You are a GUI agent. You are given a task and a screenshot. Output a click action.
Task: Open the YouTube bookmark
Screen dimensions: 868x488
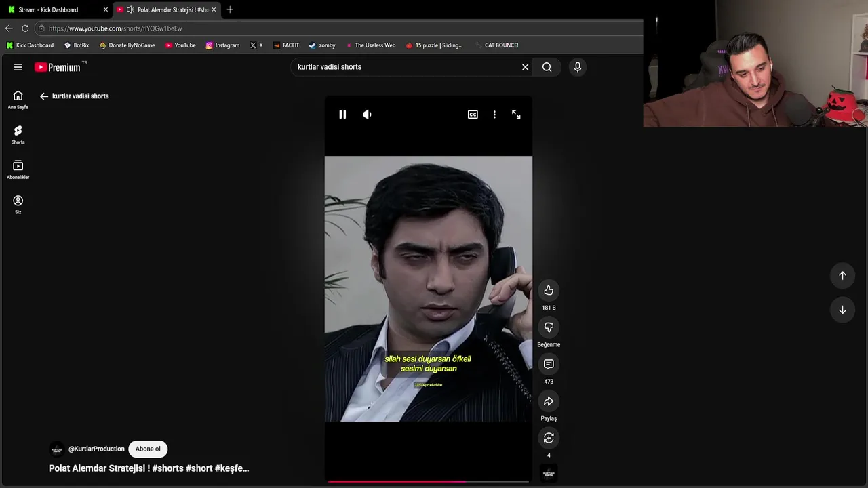coord(180,45)
